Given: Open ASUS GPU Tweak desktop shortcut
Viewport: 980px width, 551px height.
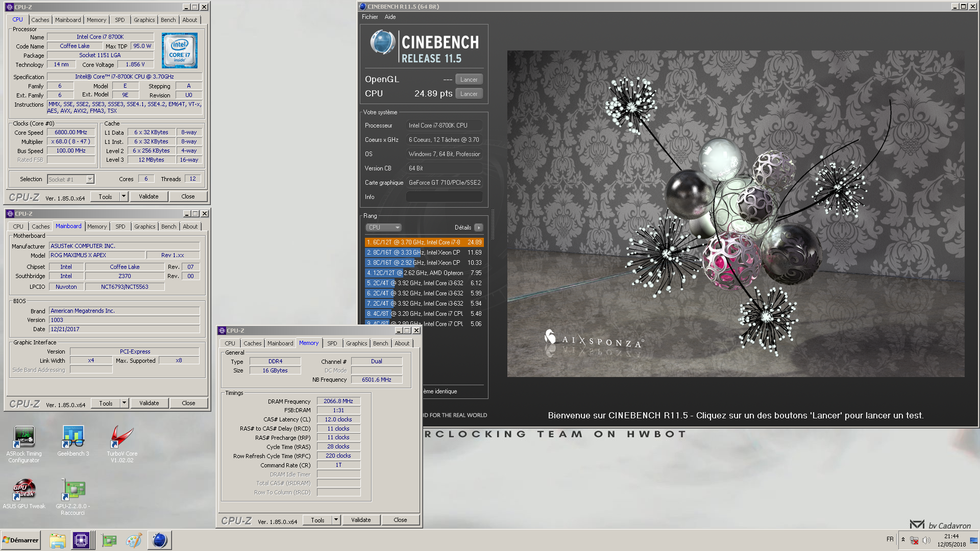Looking at the screenshot, I should pyautogui.click(x=24, y=493).
